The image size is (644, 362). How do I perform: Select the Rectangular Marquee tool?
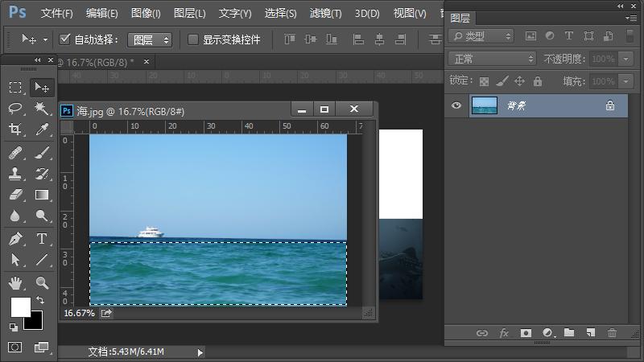tap(15, 88)
